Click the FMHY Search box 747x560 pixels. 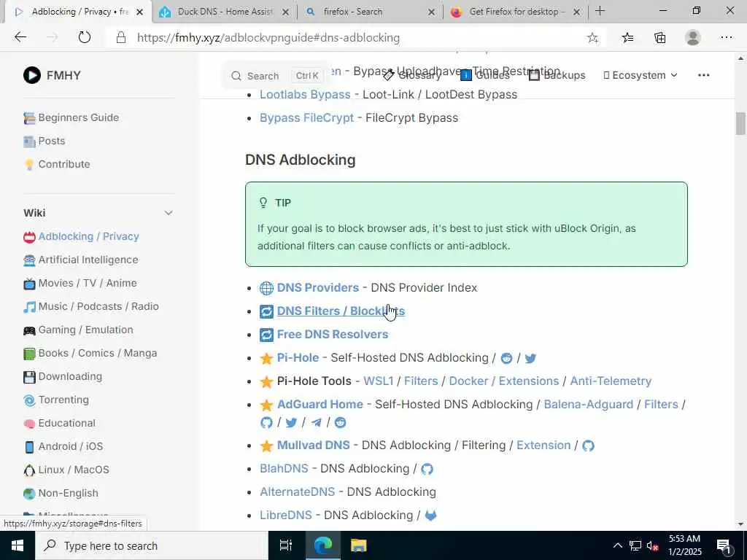click(275, 76)
